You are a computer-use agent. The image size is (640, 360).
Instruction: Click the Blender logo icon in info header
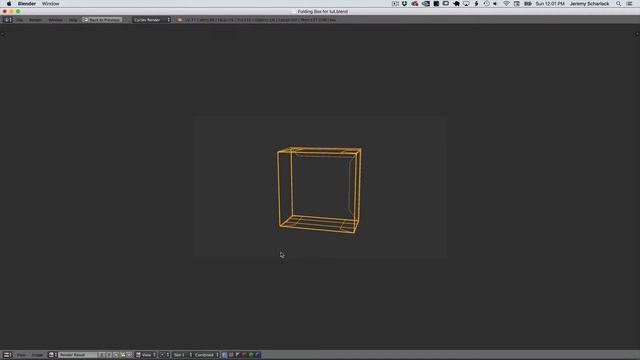[180, 20]
